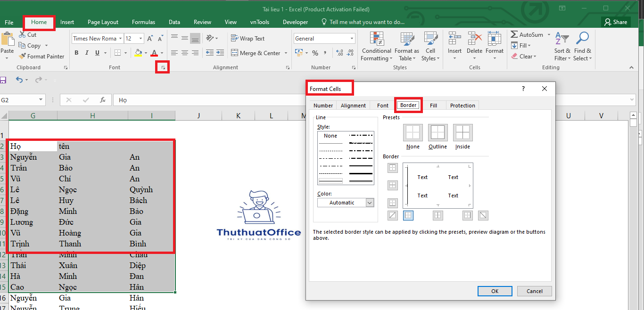Open Sort & Filter options
The width and height of the screenshot is (644, 310).
562,47
